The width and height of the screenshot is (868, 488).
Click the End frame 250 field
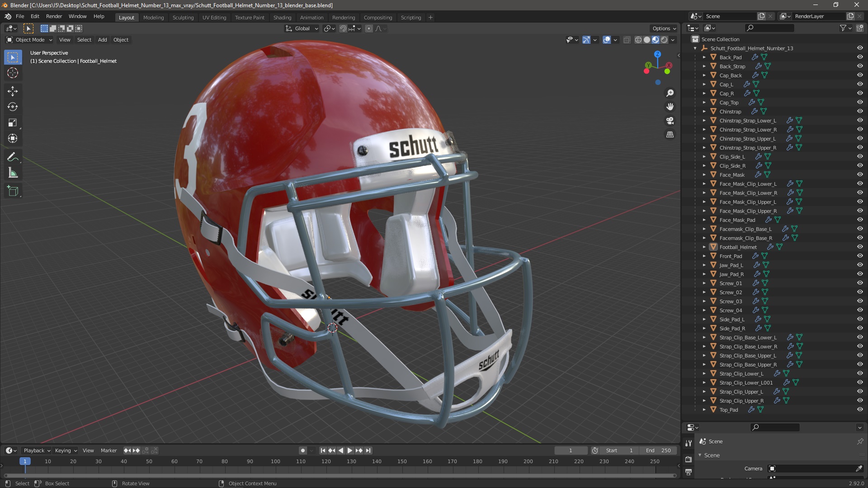pos(658,450)
